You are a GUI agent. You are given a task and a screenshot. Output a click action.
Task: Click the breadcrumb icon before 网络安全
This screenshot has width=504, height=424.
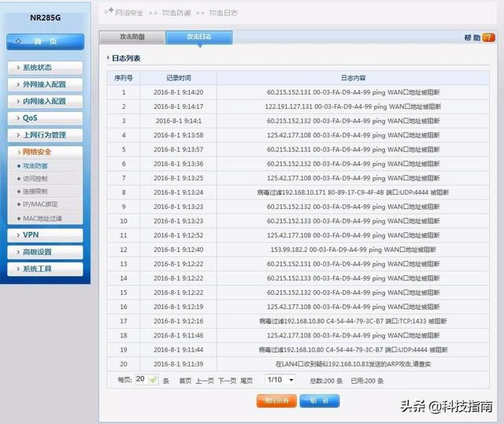pyautogui.click(x=108, y=13)
